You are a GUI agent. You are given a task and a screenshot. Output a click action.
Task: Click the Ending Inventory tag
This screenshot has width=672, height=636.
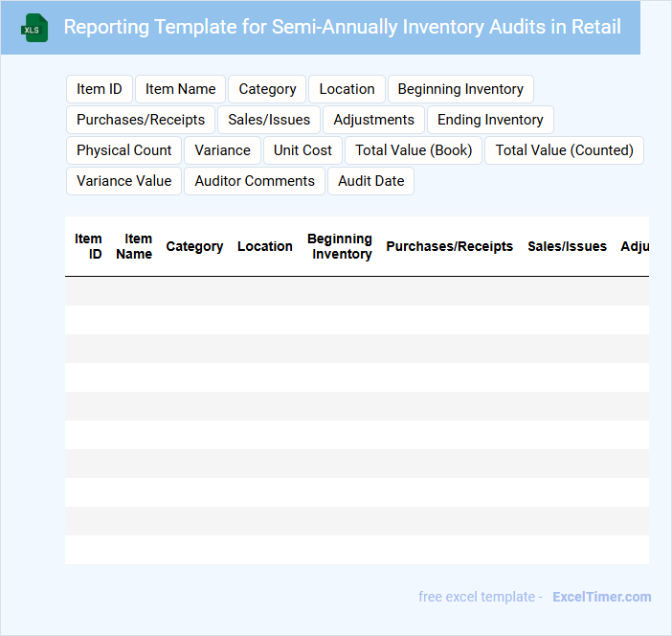[x=490, y=120]
